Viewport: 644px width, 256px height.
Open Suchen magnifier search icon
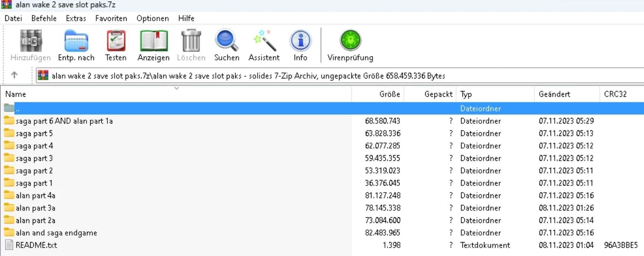pos(227,41)
